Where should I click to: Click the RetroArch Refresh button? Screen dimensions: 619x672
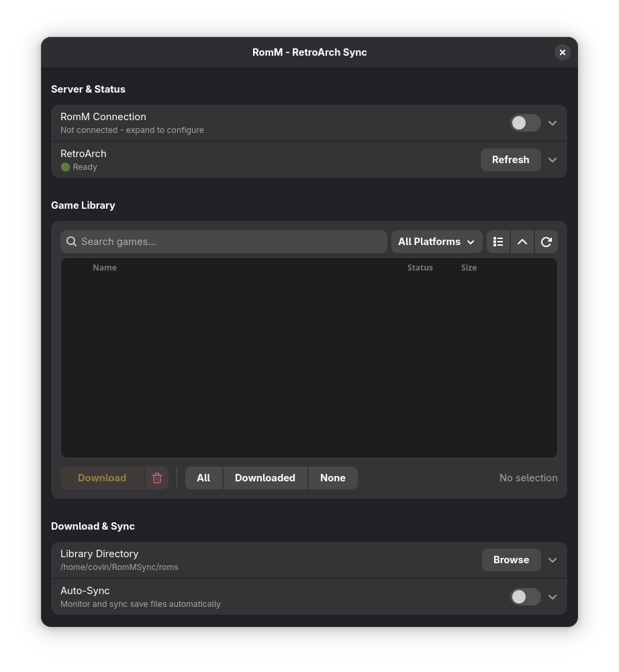(510, 160)
